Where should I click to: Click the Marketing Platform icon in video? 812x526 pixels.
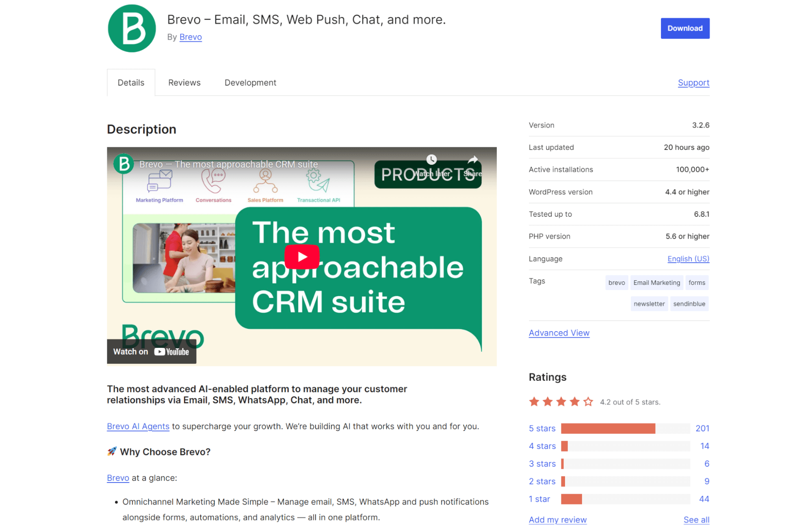(160, 181)
